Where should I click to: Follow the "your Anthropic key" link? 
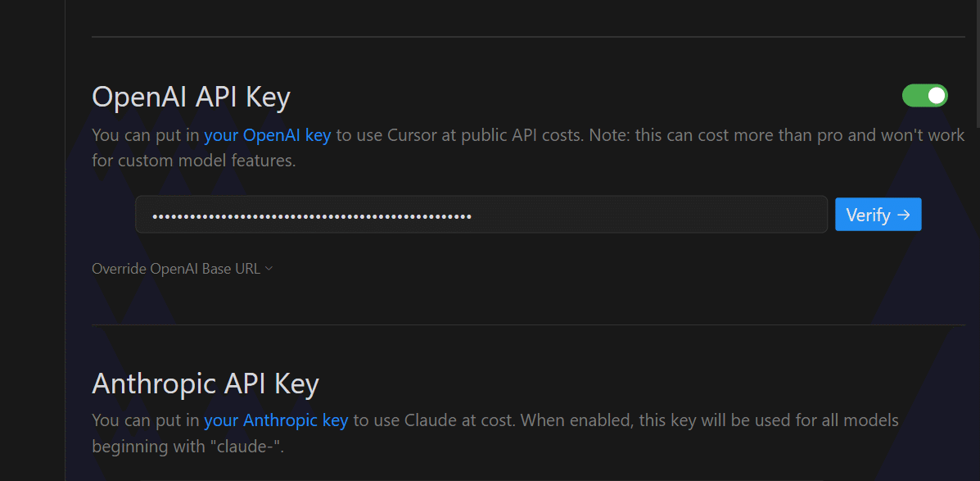[276, 420]
